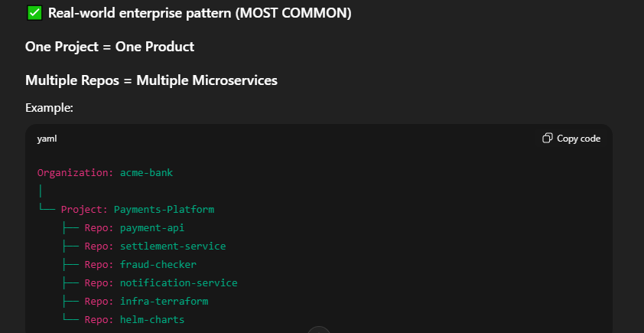Click the Copy code button label

pyautogui.click(x=578, y=139)
